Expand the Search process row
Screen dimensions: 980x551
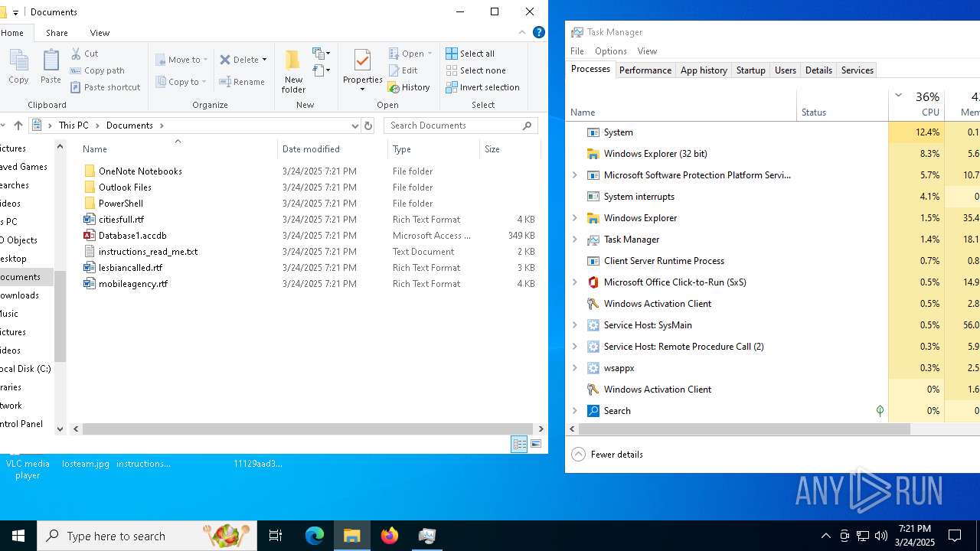point(575,411)
